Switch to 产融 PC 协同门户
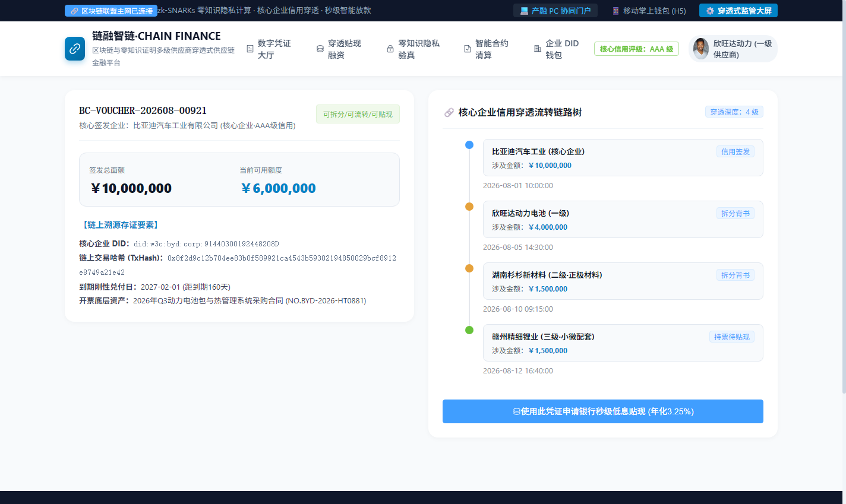Viewport: 846px width, 504px height. click(x=555, y=11)
